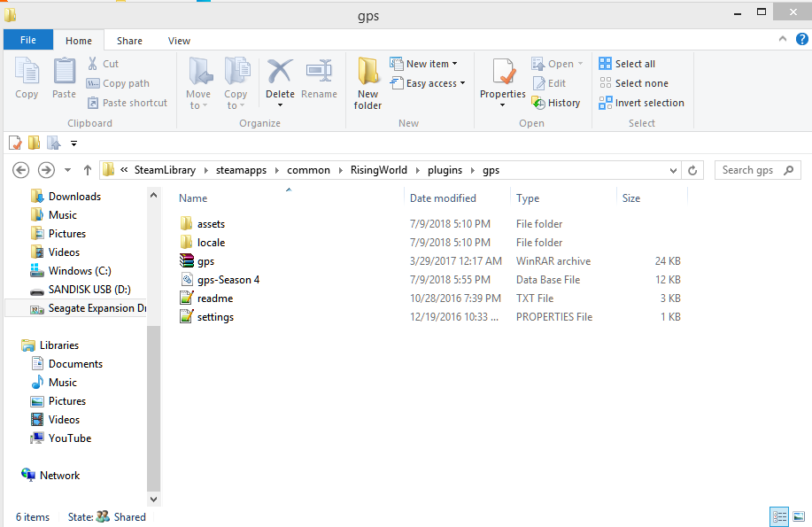Click Select all in the ribbon
812x527 pixels.
tap(627, 64)
